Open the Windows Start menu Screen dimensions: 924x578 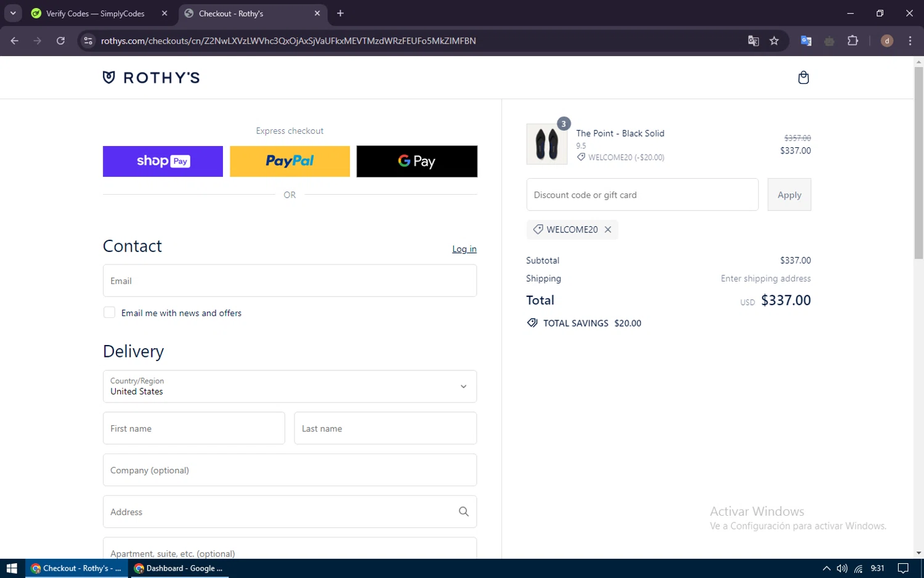pyautogui.click(x=12, y=568)
